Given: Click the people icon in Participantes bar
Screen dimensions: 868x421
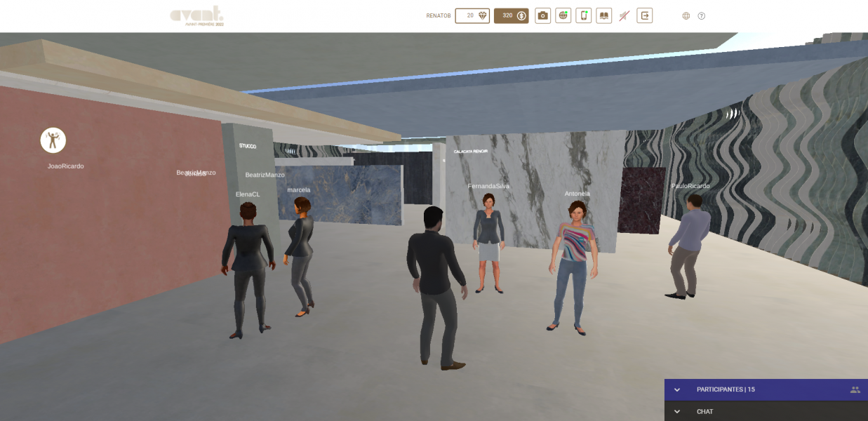Looking at the screenshot, I should pyautogui.click(x=855, y=389).
